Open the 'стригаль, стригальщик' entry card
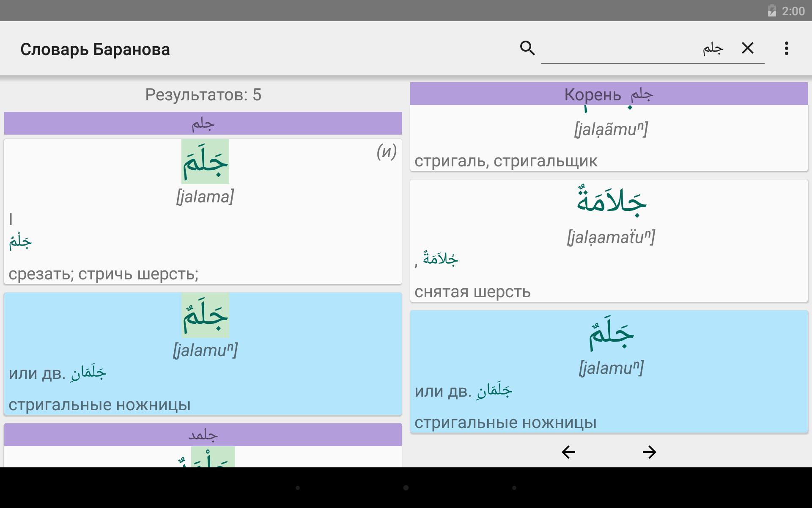 [x=609, y=138]
